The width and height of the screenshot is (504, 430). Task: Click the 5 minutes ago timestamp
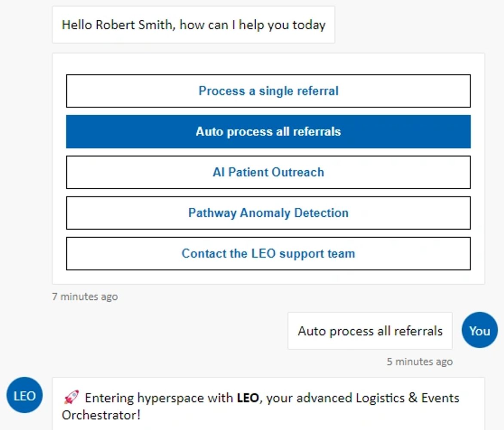419,361
